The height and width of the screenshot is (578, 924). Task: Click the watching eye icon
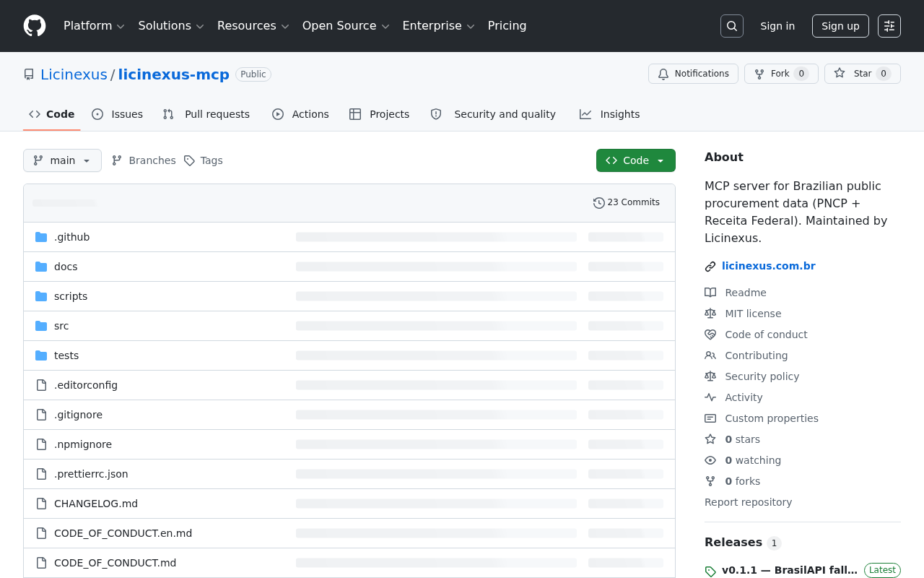point(710,460)
